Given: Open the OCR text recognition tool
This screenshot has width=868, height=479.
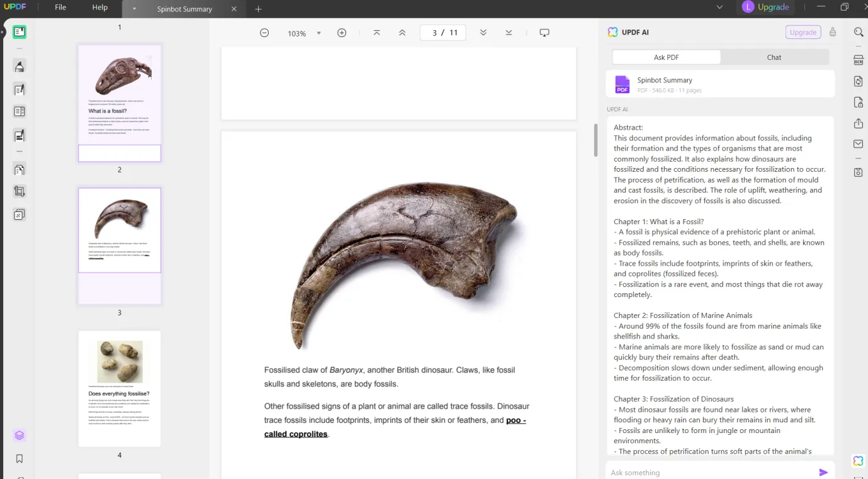Looking at the screenshot, I should click(x=858, y=60).
